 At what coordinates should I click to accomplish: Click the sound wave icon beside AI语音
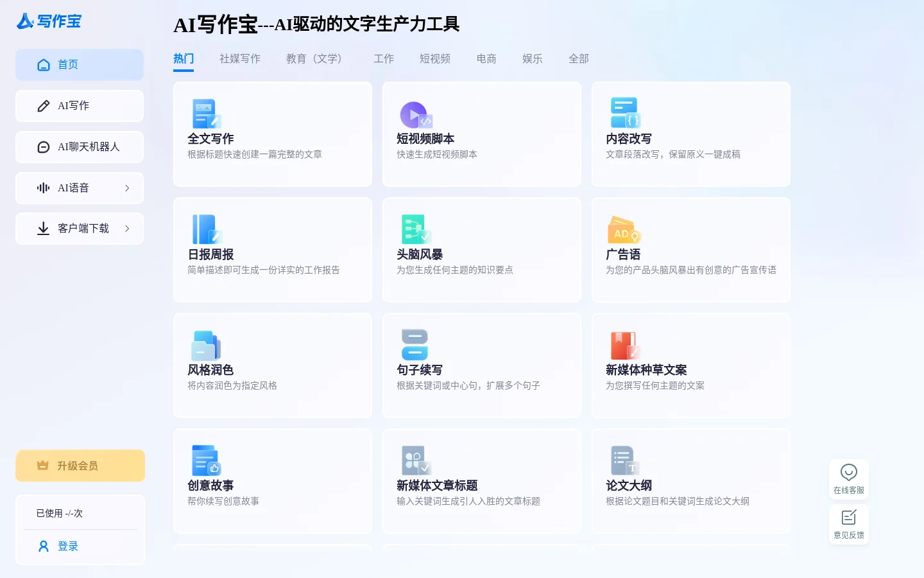click(44, 188)
